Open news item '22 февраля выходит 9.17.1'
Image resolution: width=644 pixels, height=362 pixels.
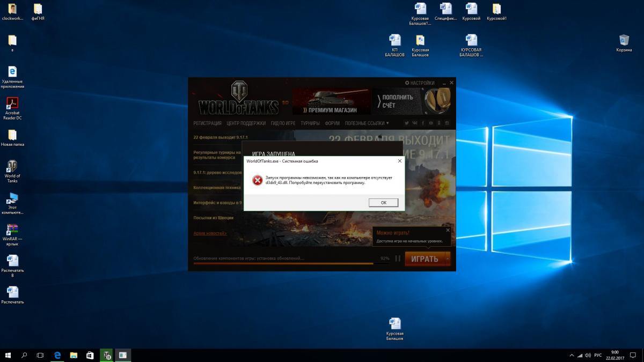tap(221, 138)
